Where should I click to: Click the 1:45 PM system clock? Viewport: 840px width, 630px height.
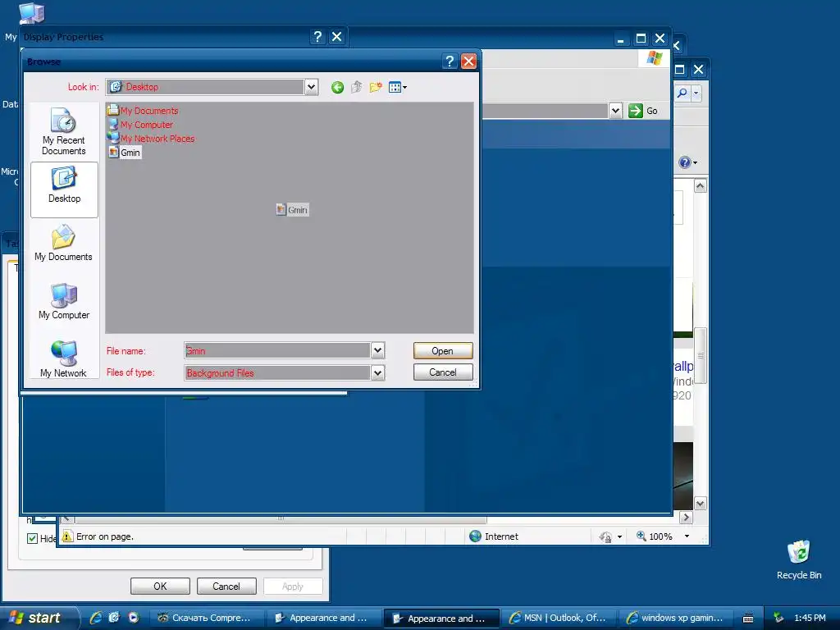810,618
